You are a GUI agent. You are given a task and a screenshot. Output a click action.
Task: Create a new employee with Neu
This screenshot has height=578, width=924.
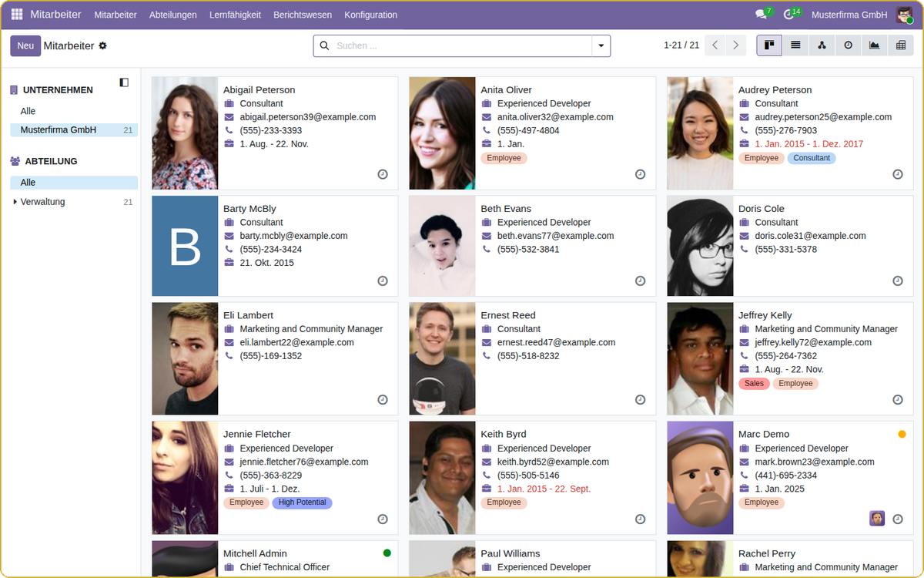[25, 45]
